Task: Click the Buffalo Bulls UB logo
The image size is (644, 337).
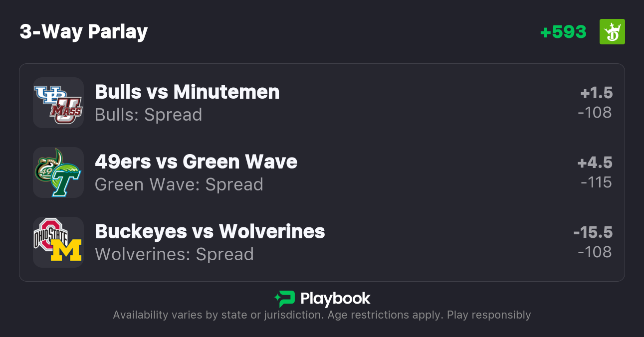Action: (x=47, y=95)
